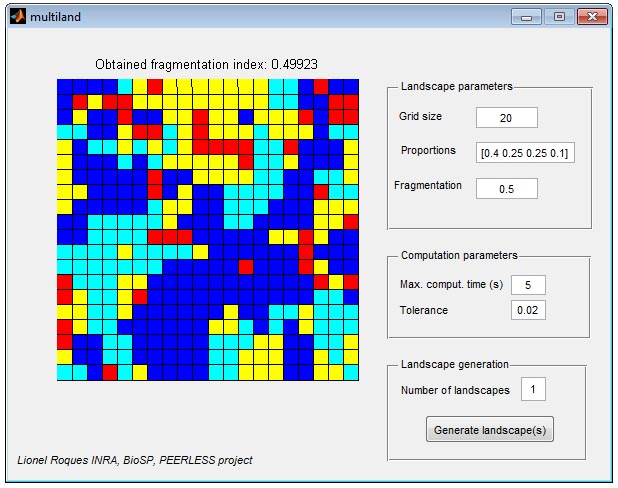Click the Obtained fragmentation index text
Screen dimensions: 618x488
(x=206, y=64)
